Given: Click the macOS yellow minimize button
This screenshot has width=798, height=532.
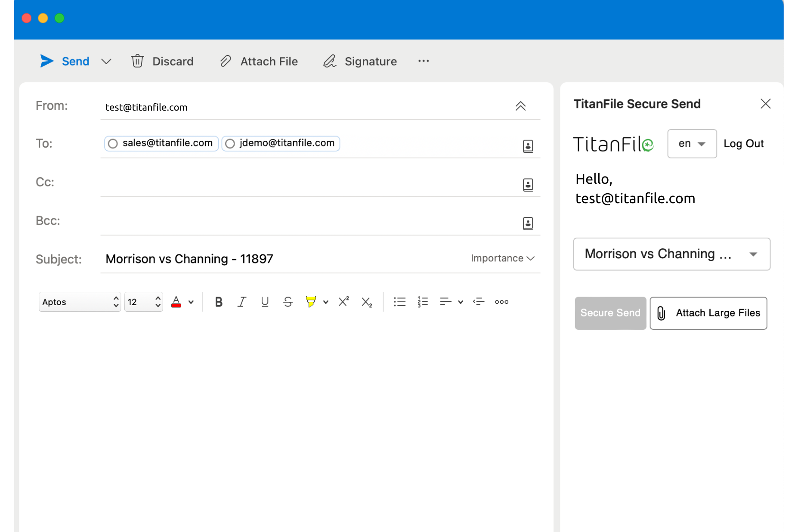Looking at the screenshot, I should click(x=43, y=18).
